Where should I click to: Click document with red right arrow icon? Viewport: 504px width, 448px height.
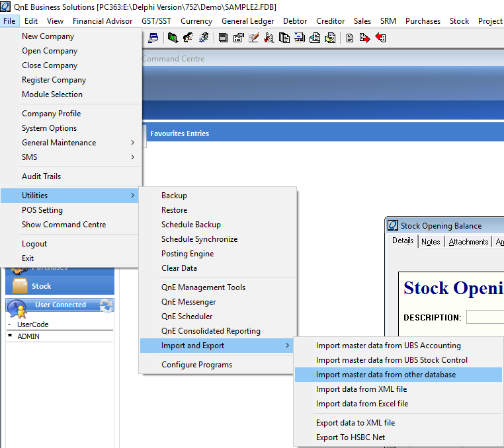tap(365, 38)
